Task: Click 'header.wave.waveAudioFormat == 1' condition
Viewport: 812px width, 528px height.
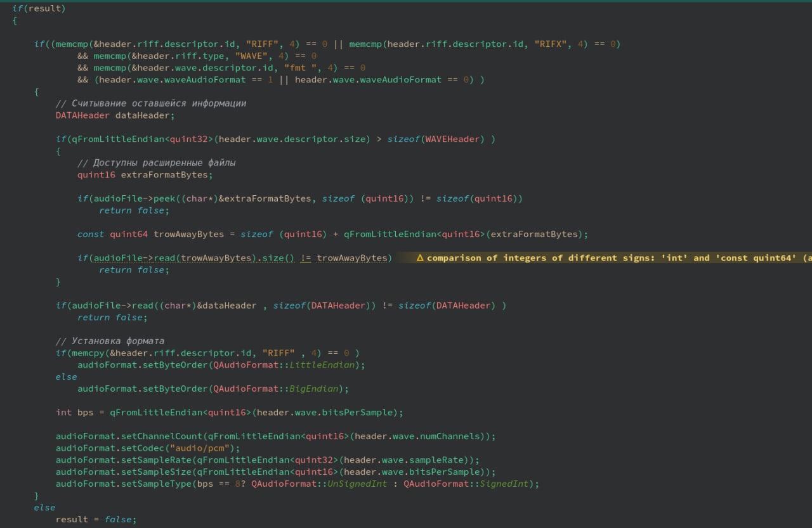Action: point(187,80)
